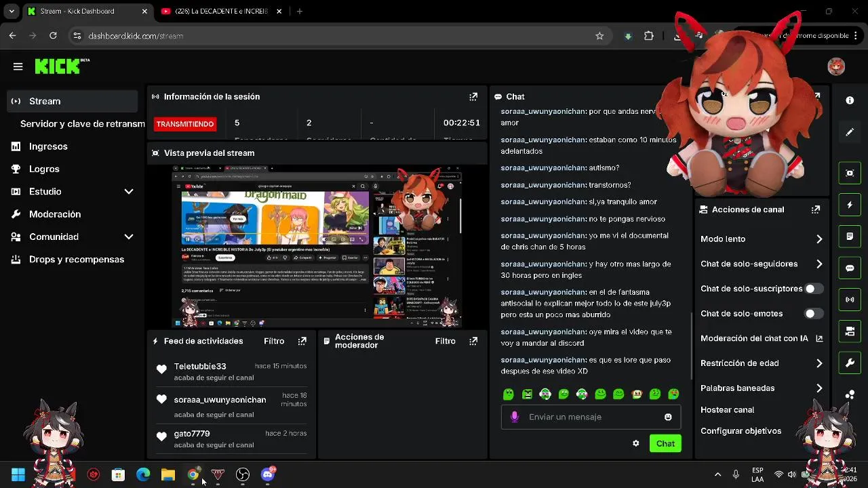Click the stream preview icon in right sidebar
Image resolution: width=868 pixels, height=488 pixels.
[850, 173]
